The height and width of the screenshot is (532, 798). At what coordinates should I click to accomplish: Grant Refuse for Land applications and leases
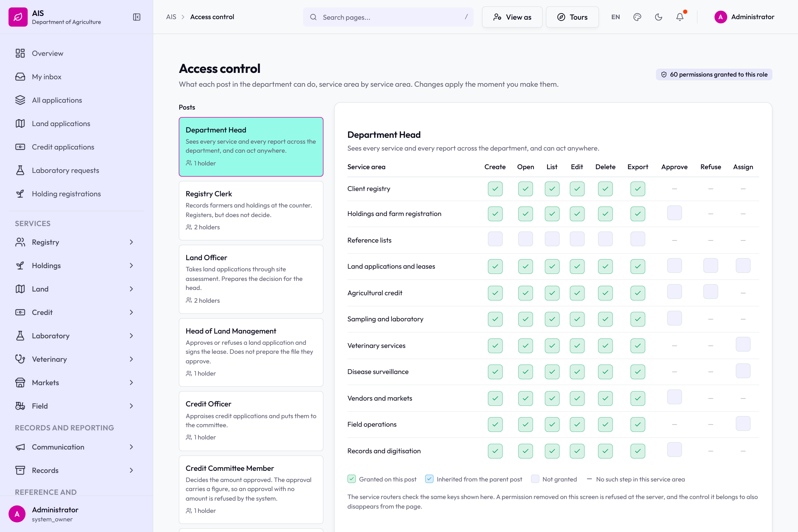(710, 266)
